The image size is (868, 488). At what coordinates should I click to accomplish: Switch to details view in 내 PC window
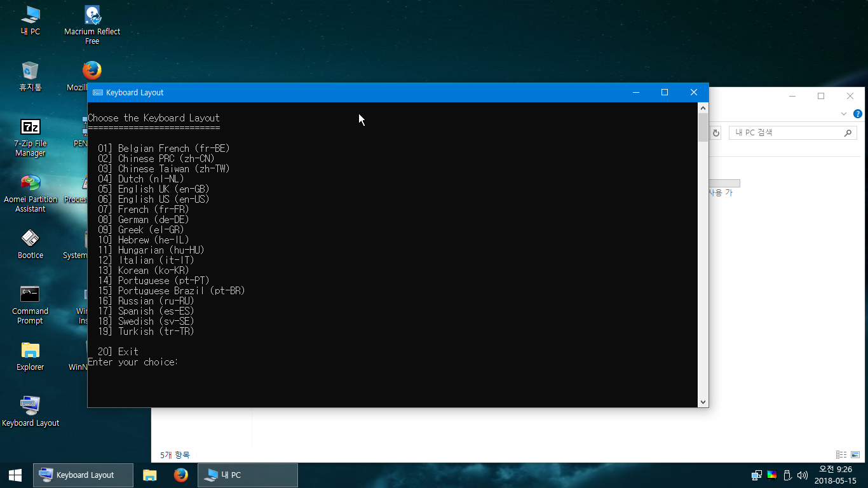coord(841,454)
